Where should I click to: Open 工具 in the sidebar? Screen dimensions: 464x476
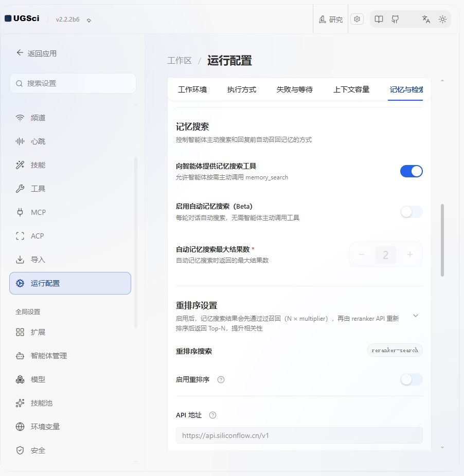point(70,189)
